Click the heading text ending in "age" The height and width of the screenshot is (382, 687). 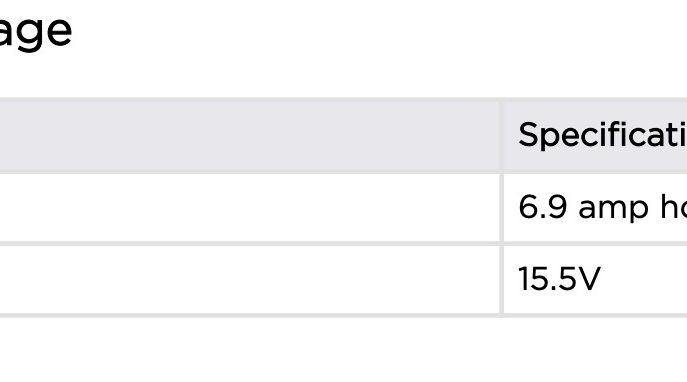tap(35, 34)
